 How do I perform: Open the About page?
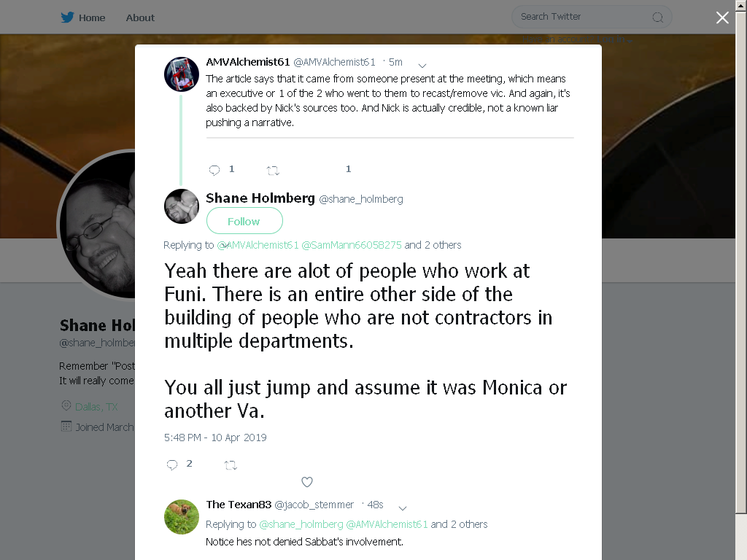(x=140, y=17)
